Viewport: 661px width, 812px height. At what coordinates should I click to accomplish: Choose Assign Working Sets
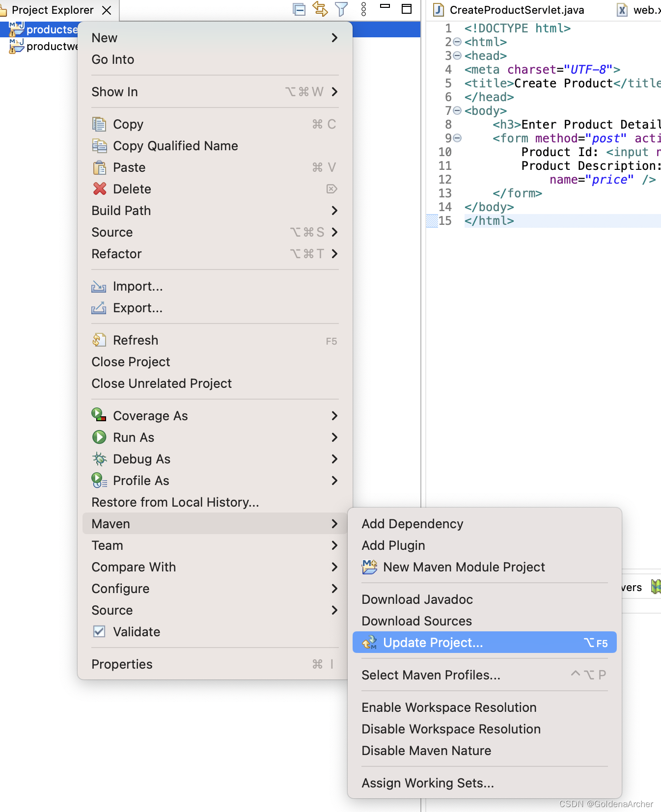485,783
